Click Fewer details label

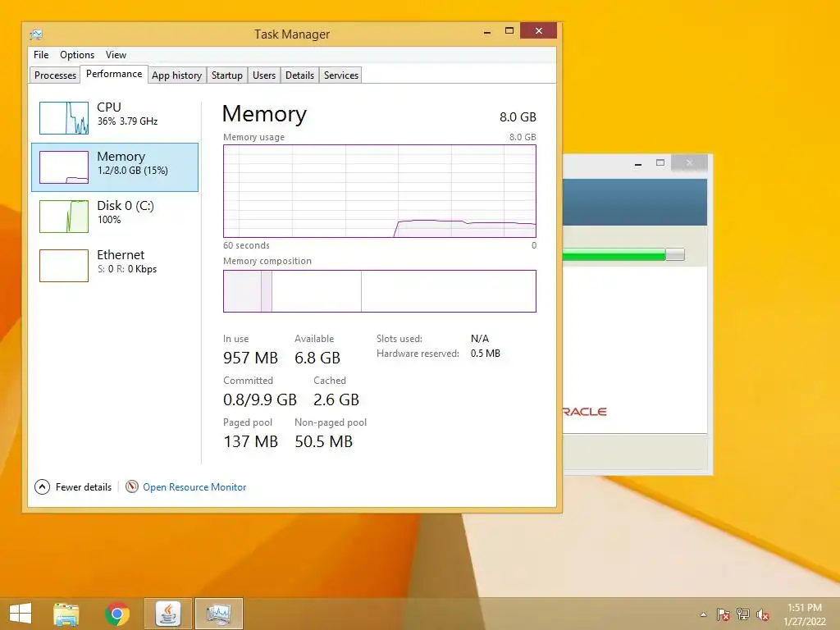(84, 487)
